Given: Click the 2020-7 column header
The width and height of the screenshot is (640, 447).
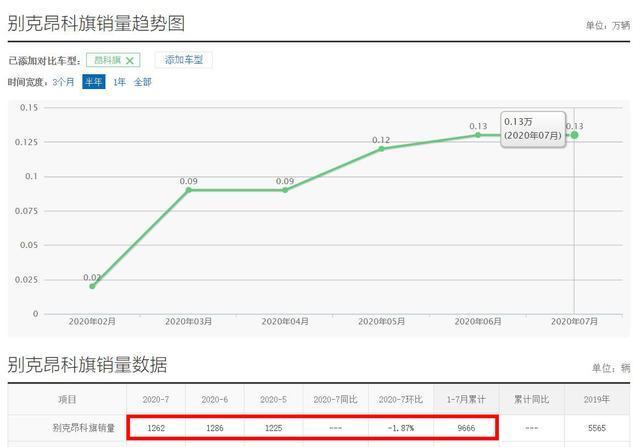Looking at the screenshot, I should coord(156,399).
